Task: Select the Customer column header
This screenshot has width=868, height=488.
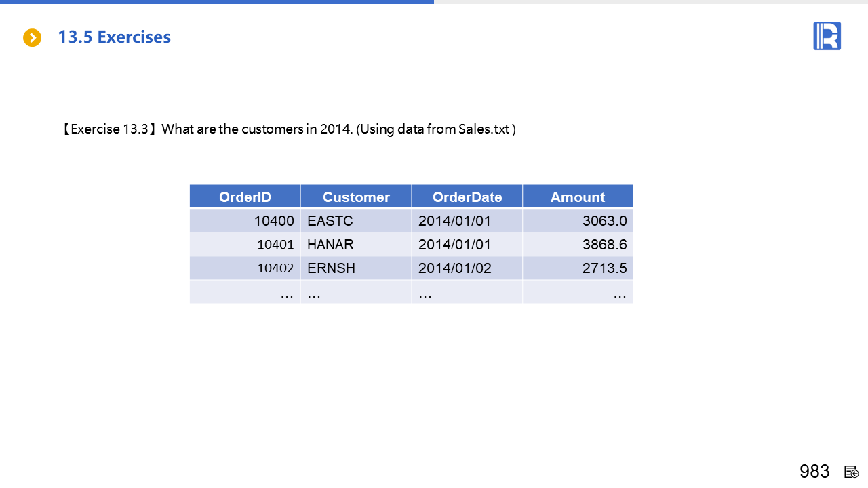Action: [356, 197]
